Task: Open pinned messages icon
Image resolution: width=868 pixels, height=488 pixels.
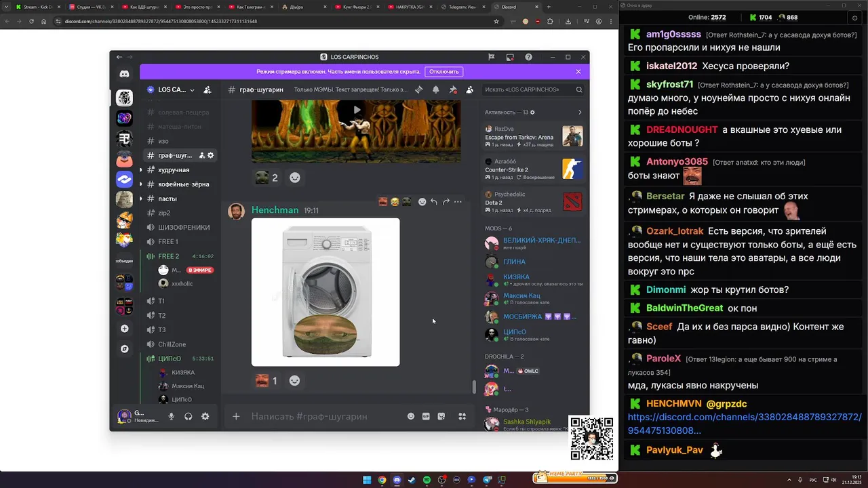Action: [x=453, y=89]
